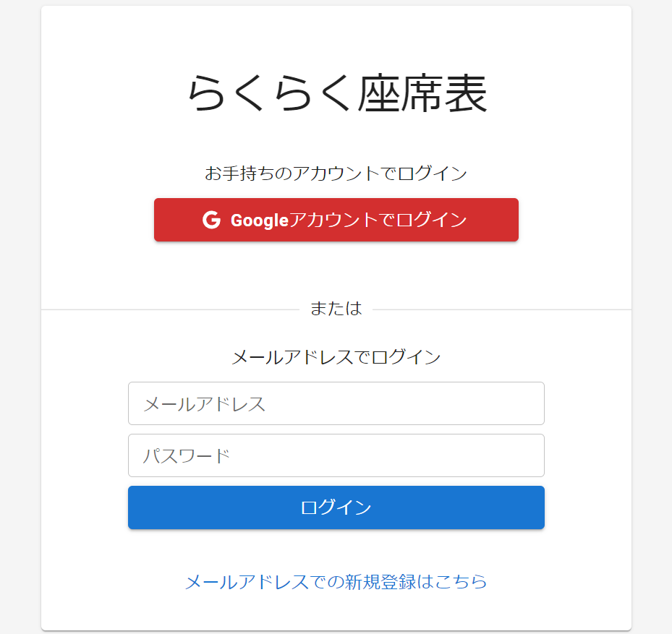Click divider line left of または
This screenshot has height=634, width=672.
(x=170, y=309)
